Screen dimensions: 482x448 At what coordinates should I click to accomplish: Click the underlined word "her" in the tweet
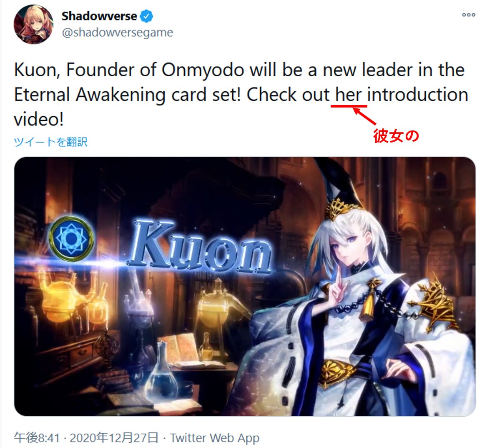348,94
